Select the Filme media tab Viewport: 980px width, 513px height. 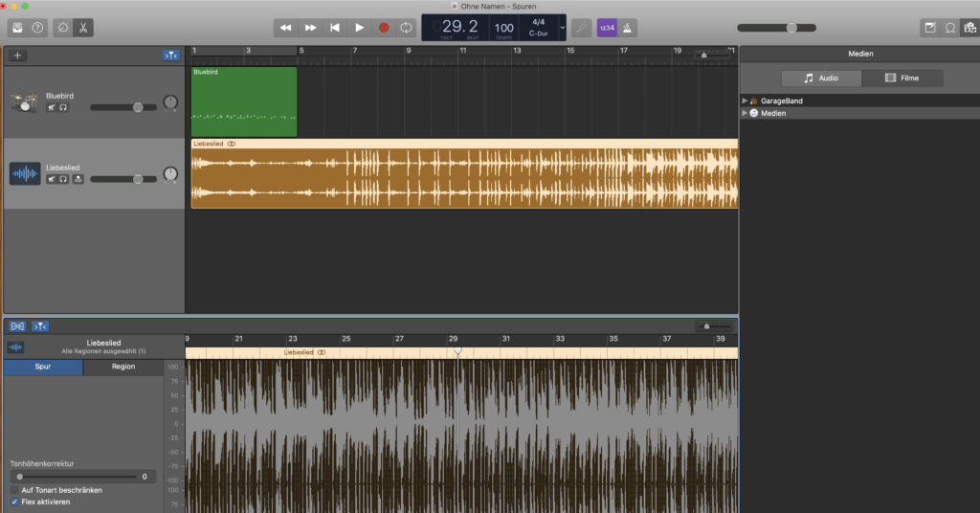click(902, 78)
